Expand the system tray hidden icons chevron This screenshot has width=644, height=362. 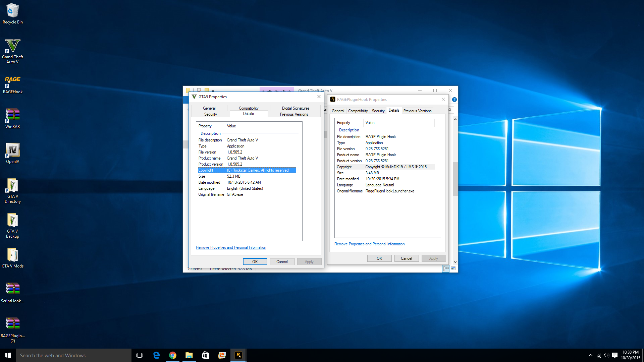(590, 355)
